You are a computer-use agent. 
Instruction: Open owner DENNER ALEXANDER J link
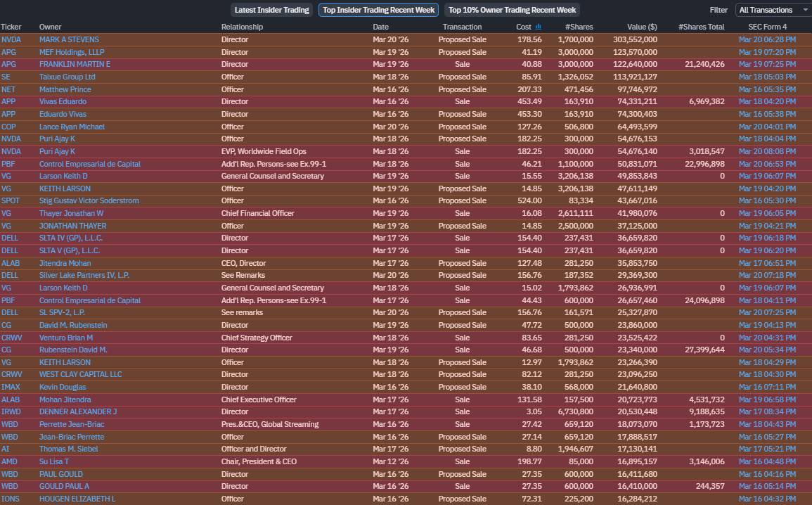pos(78,411)
